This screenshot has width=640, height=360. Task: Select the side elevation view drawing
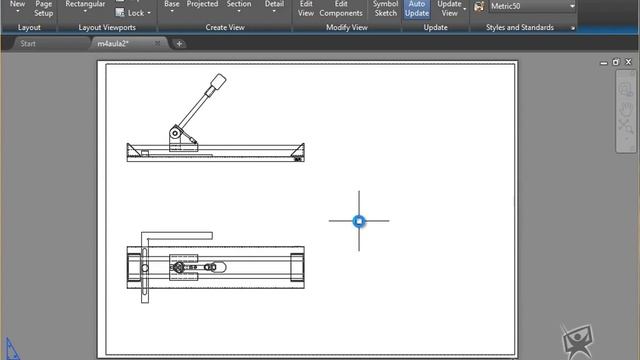point(216,118)
